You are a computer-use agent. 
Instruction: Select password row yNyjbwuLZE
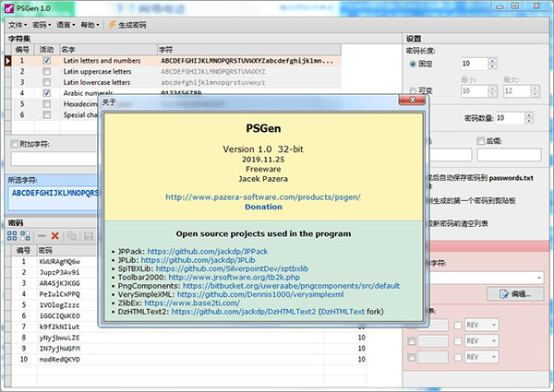click(x=189, y=338)
